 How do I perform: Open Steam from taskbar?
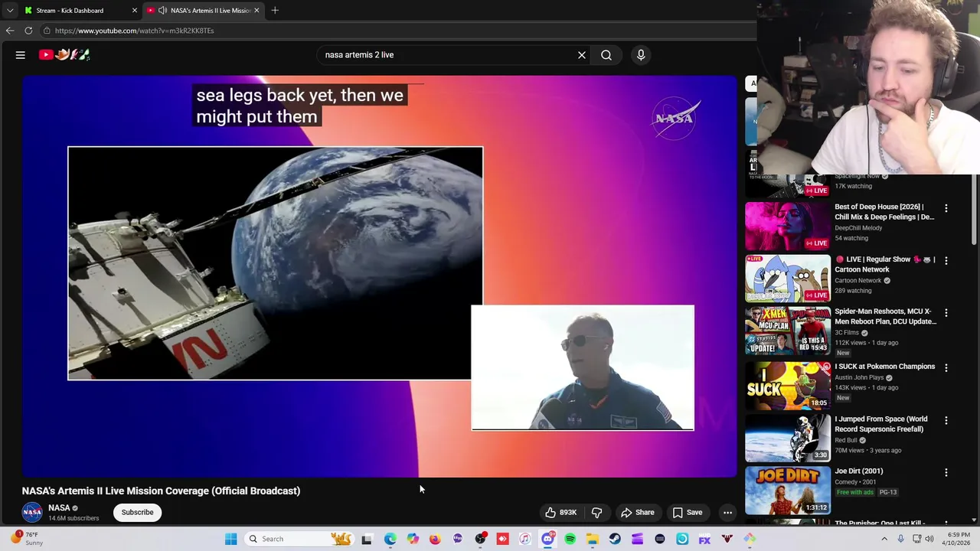coord(615,540)
